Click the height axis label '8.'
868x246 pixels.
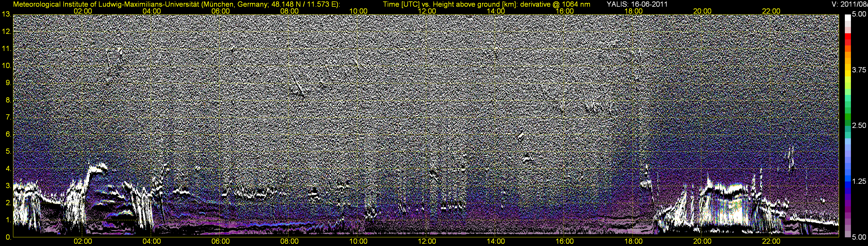8,100
